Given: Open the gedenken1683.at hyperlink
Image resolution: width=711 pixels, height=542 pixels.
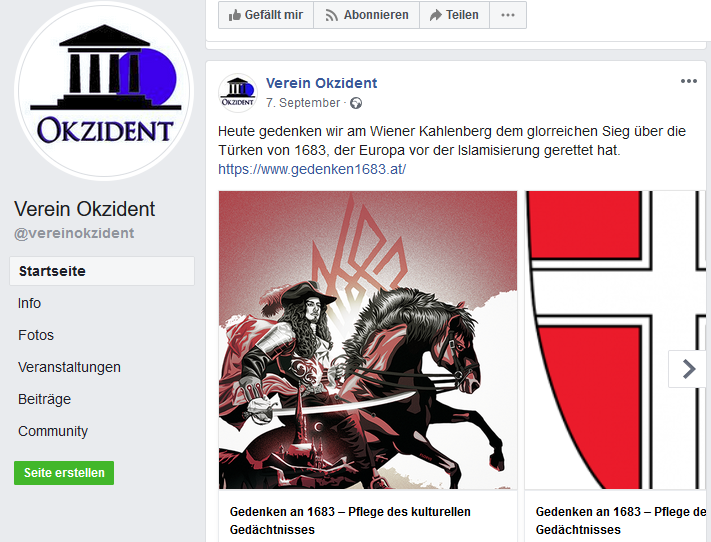Looking at the screenshot, I should (312, 169).
